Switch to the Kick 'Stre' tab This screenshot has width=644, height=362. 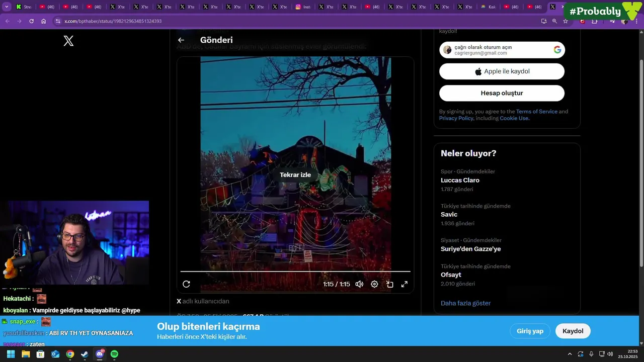coord(24,7)
